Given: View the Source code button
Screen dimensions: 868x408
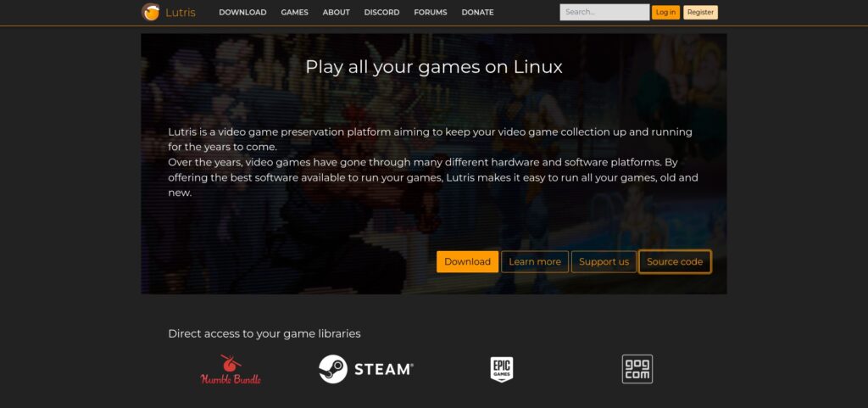Looking at the screenshot, I should point(675,262).
